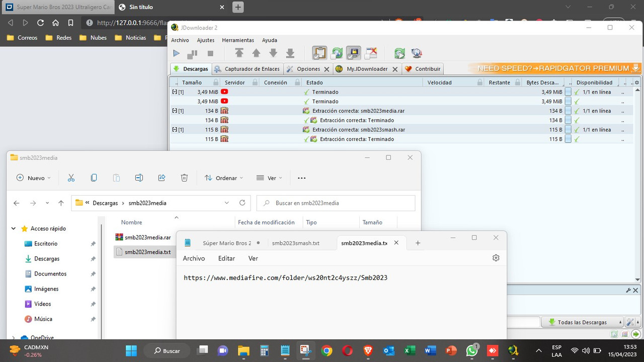Open the Contribuir tab
This screenshot has width=644, height=362.
pyautogui.click(x=423, y=69)
